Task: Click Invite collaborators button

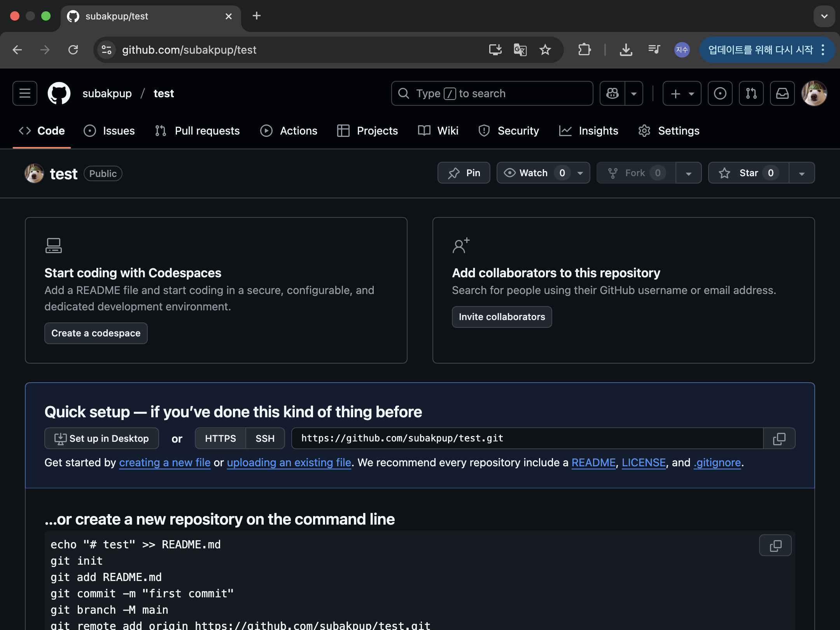Action: [x=502, y=317]
